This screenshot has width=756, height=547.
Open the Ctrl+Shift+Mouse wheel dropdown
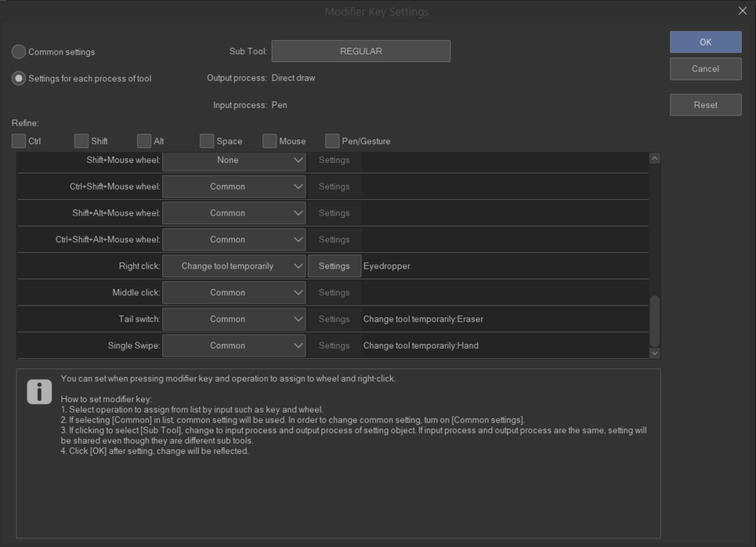(x=234, y=187)
